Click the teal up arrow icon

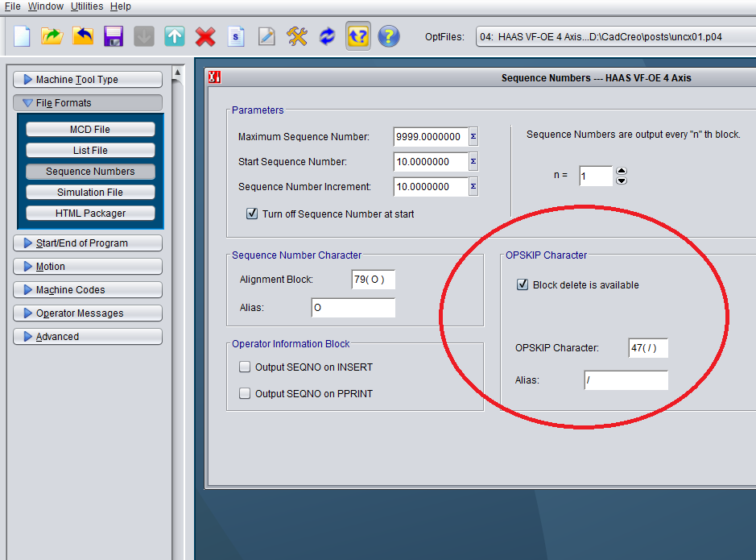click(x=175, y=36)
